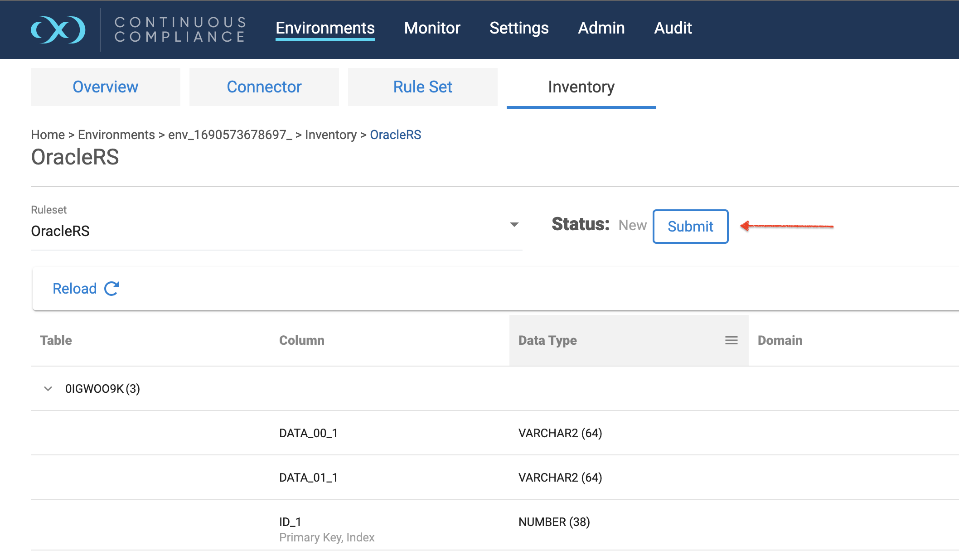
Task: Click the OracleRS breadcrumb link
Action: [x=395, y=135]
